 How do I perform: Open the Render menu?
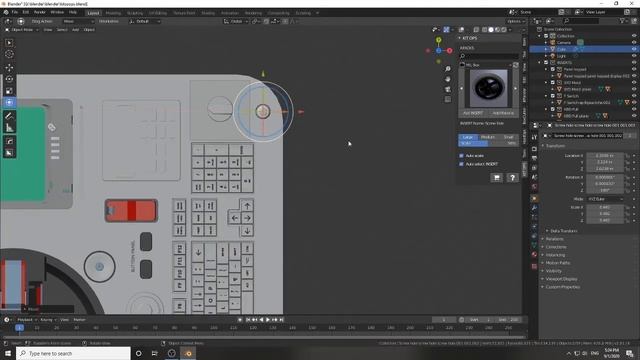[40, 12]
